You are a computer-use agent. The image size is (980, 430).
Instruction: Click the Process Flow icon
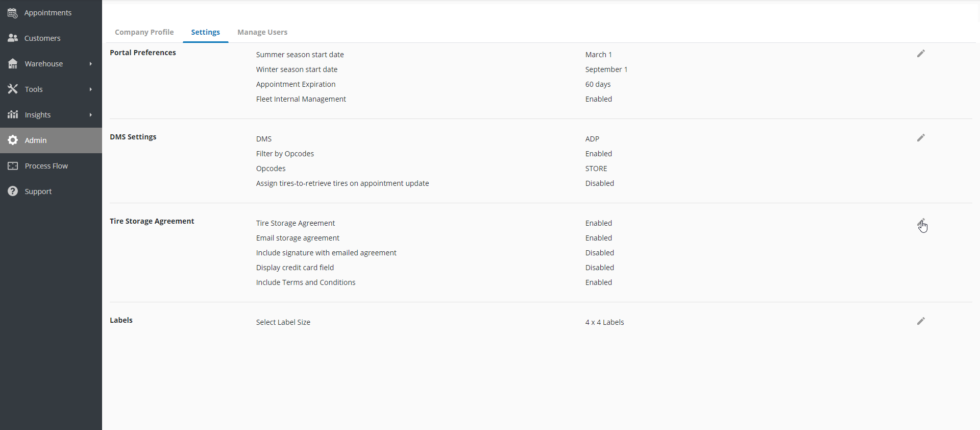click(13, 166)
